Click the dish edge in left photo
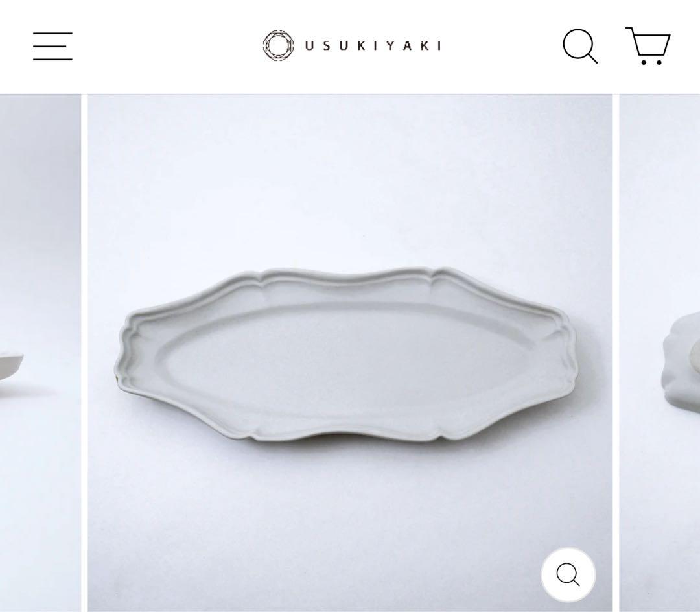This screenshot has width=700, height=612. (11, 366)
